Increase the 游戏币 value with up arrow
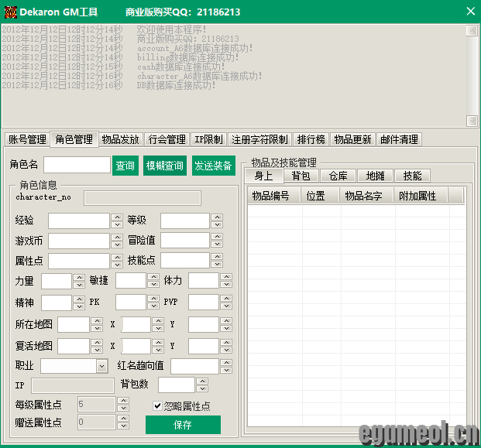Screen dimensions: 481x448 [116, 237]
